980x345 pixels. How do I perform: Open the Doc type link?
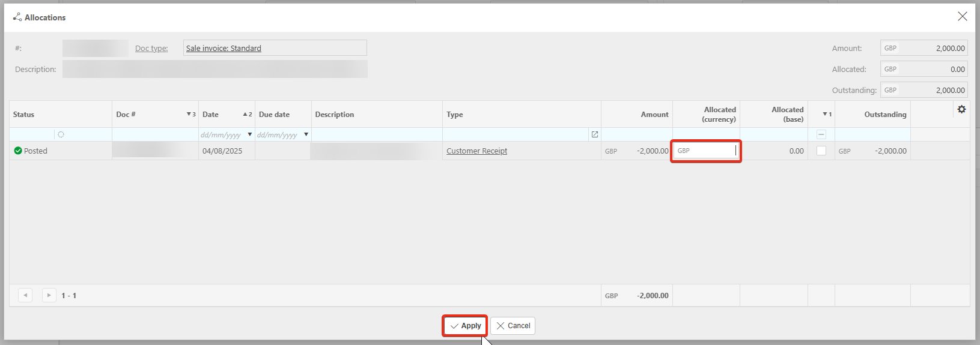click(151, 48)
